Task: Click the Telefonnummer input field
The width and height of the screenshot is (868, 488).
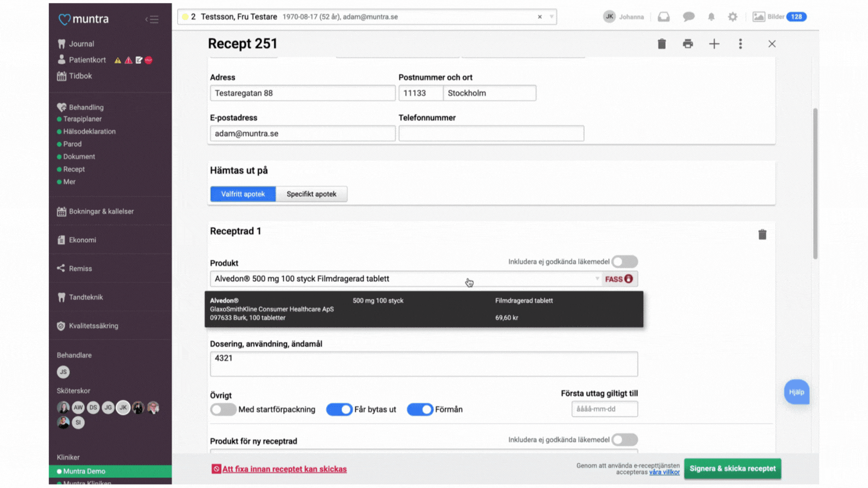Action: tap(491, 133)
